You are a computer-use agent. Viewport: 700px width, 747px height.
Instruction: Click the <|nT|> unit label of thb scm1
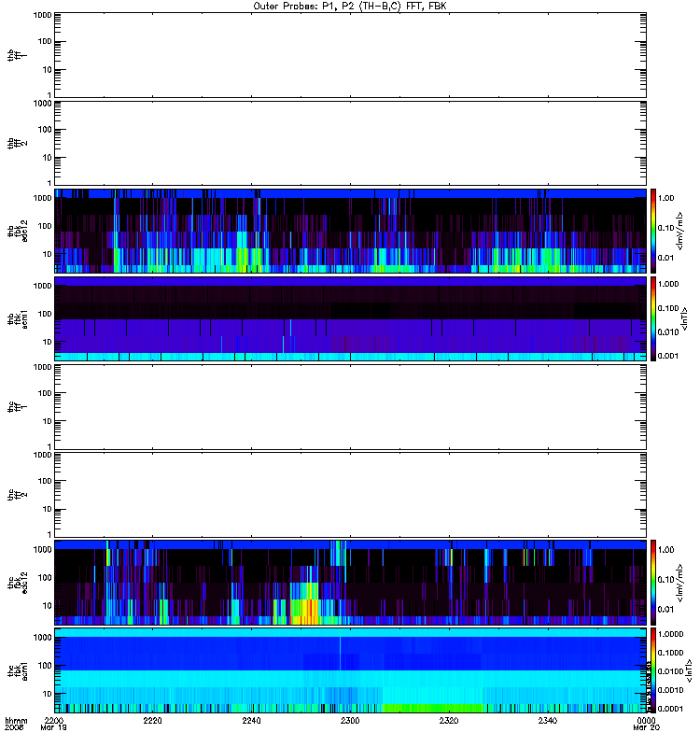(x=685, y=318)
